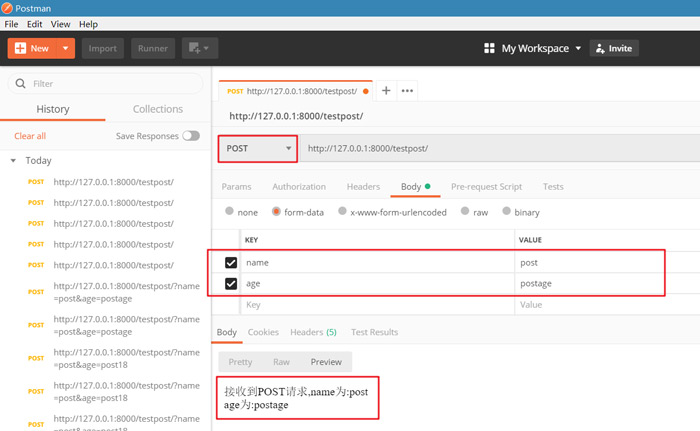The height and width of the screenshot is (431, 700).
Task: Open the Tests tab
Action: [x=553, y=187]
